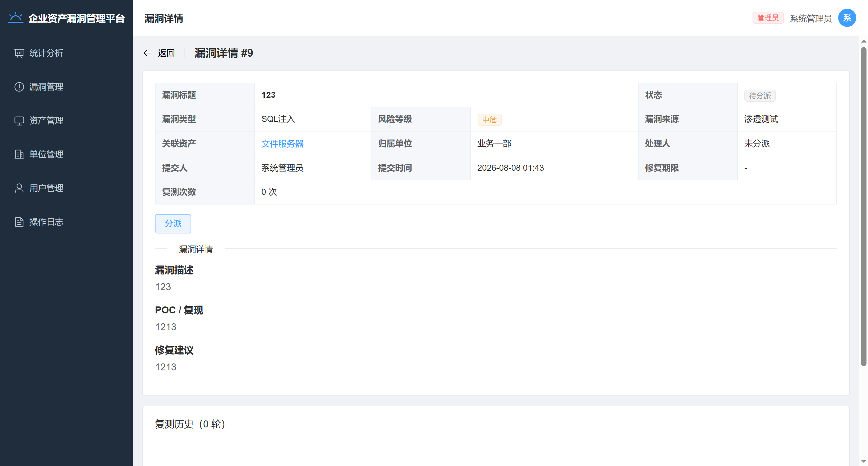This screenshot has height=466, width=868.
Task: Click the 2026-08-08 01:43 timestamp
Action: tap(510, 168)
